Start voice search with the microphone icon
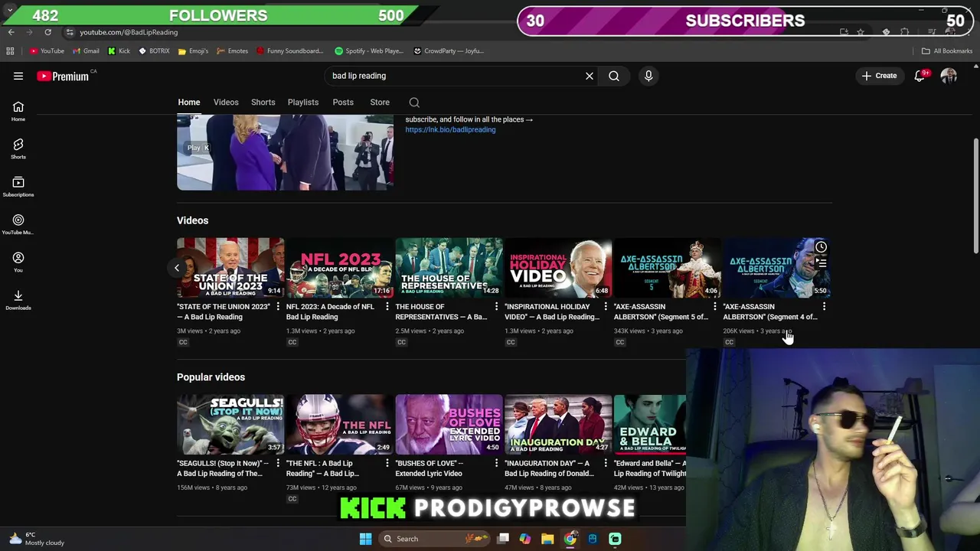Image resolution: width=980 pixels, height=551 pixels. [x=648, y=76]
